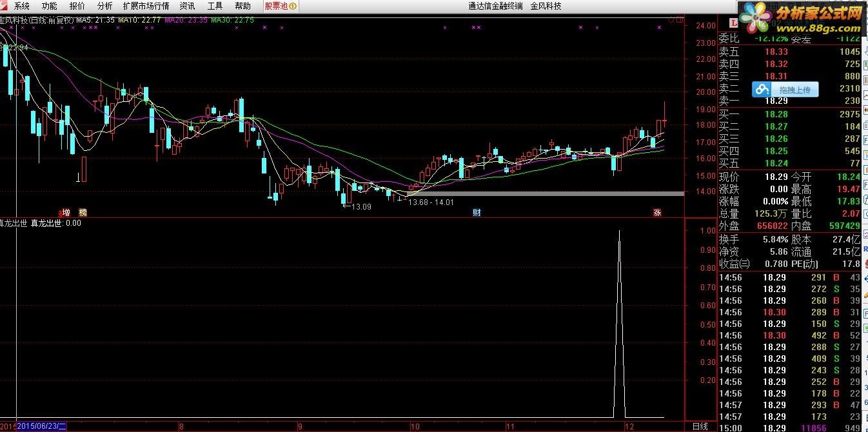Click the indicator spike peak near 1.00
The height and width of the screenshot is (432, 868).
pyautogui.click(x=620, y=231)
